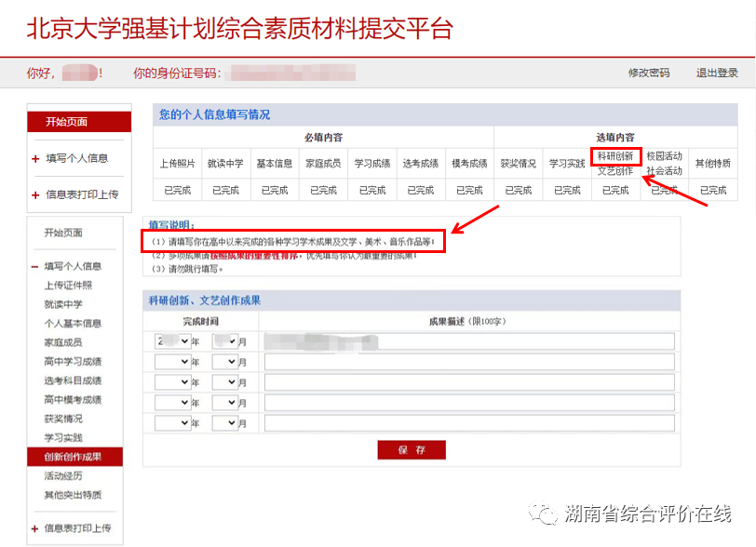Open fifth row year dropdown
The width and height of the screenshot is (756, 547).
172,423
